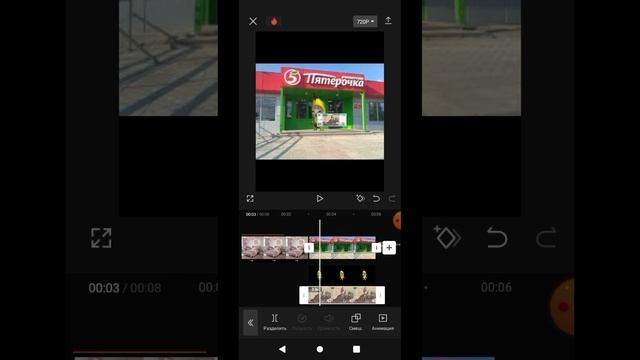Collapse the toolbar with the double chevron
640x360 pixels.
click(x=250, y=322)
